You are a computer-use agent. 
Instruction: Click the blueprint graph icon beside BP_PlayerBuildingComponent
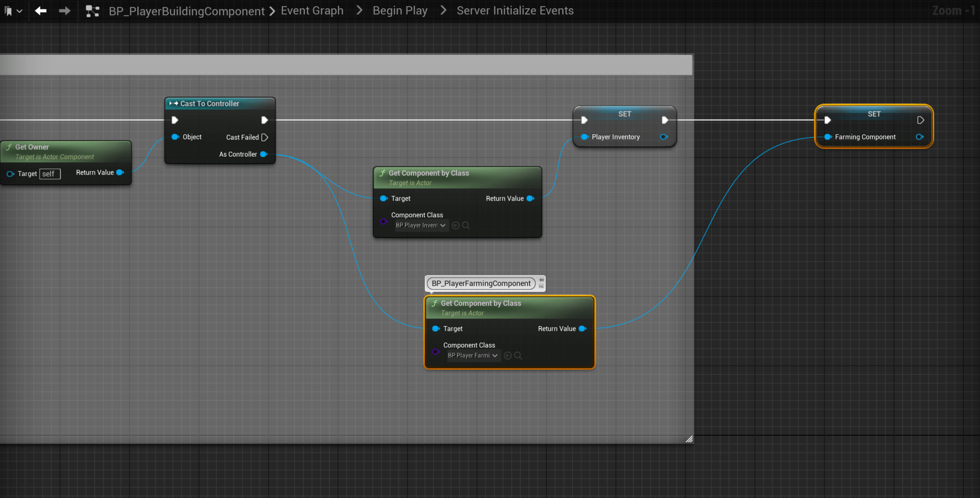[92, 11]
